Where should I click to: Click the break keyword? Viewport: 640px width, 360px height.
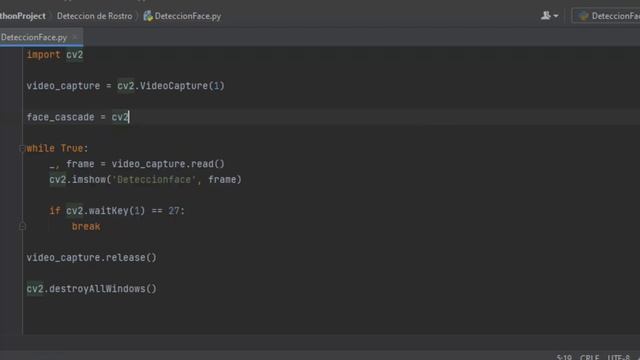86,227
